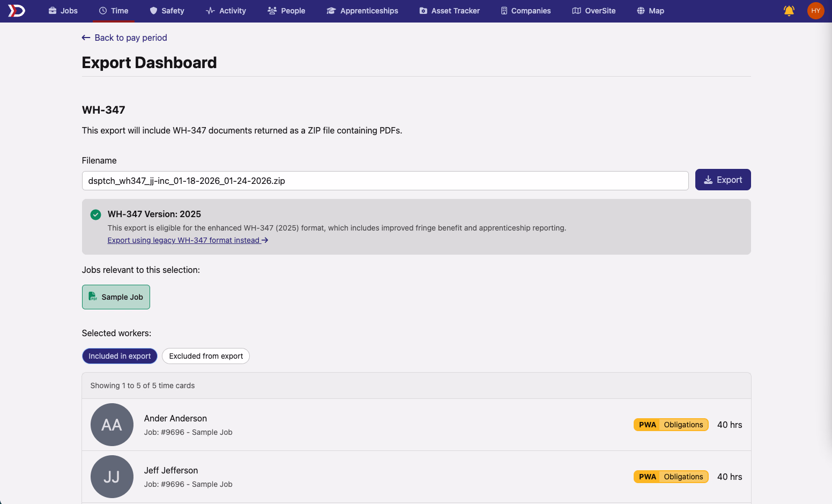Click the clock icon next to Time
This screenshot has height=504, width=832.
coord(103,11)
